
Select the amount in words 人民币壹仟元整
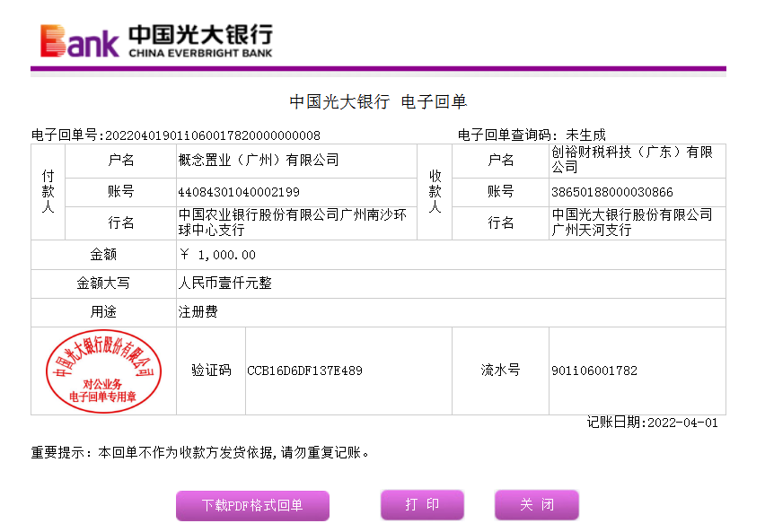click(224, 283)
